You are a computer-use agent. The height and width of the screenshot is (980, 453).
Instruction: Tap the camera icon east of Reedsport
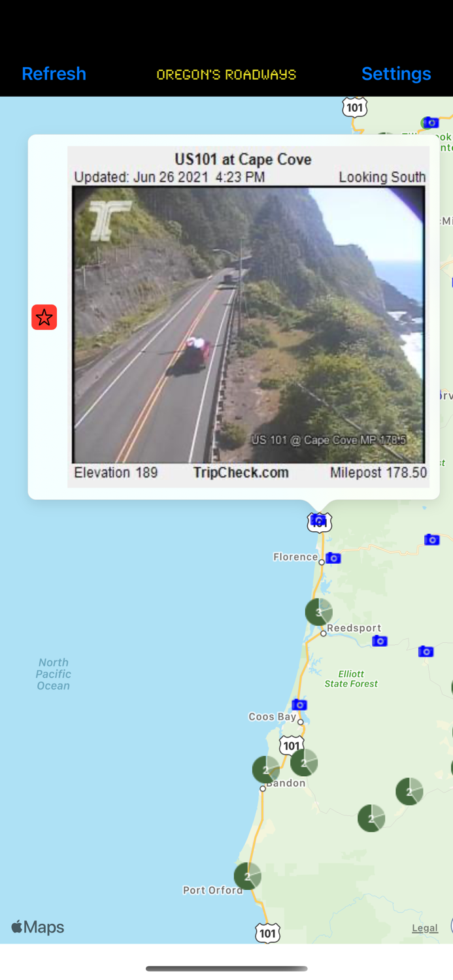pos(380,641)
